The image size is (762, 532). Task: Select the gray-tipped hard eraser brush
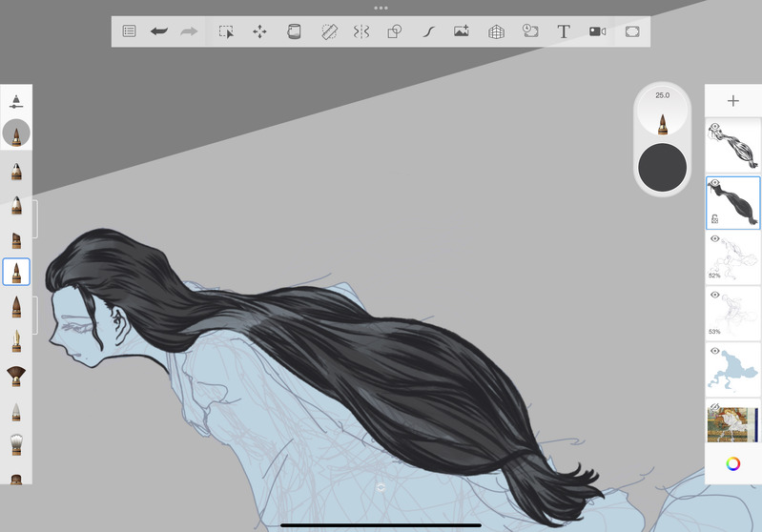click(x=16, y=411)
